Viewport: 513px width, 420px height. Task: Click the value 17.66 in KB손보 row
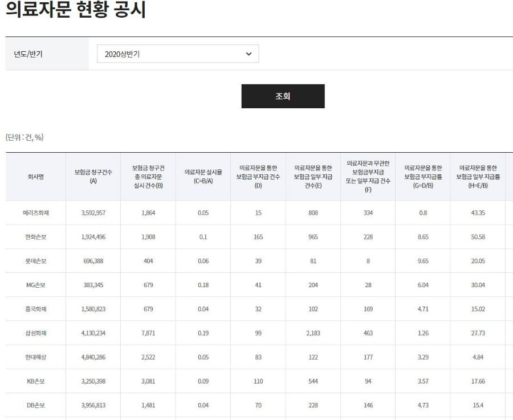[x=478, y=381]
